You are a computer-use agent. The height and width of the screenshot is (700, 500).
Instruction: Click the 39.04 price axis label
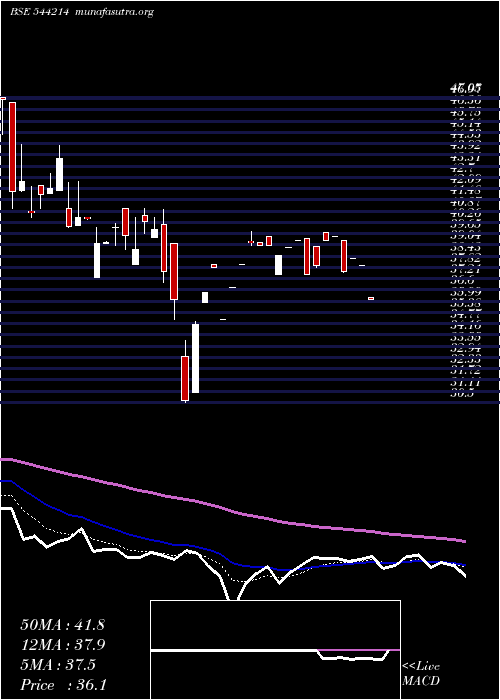(x=465, y=236)
